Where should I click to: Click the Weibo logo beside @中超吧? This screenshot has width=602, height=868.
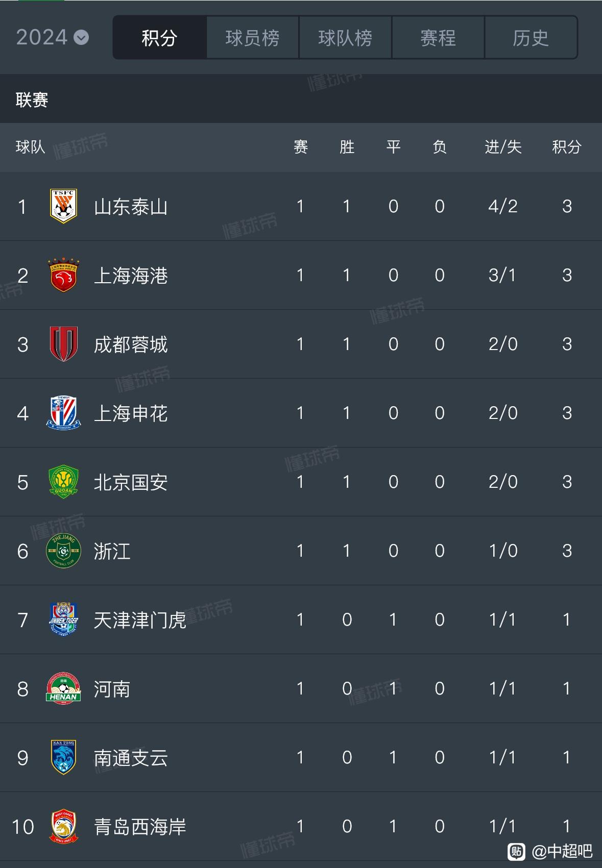(x=517, y=851)
